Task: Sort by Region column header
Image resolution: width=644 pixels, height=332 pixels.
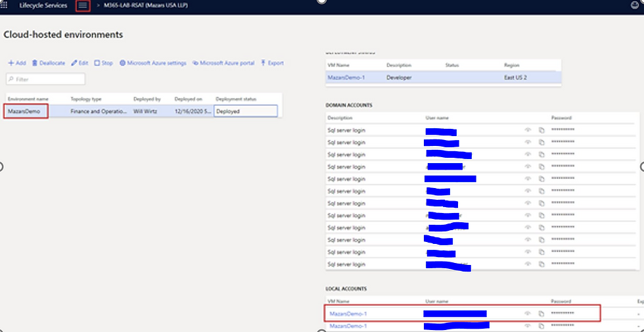Action: coord(512,65)
